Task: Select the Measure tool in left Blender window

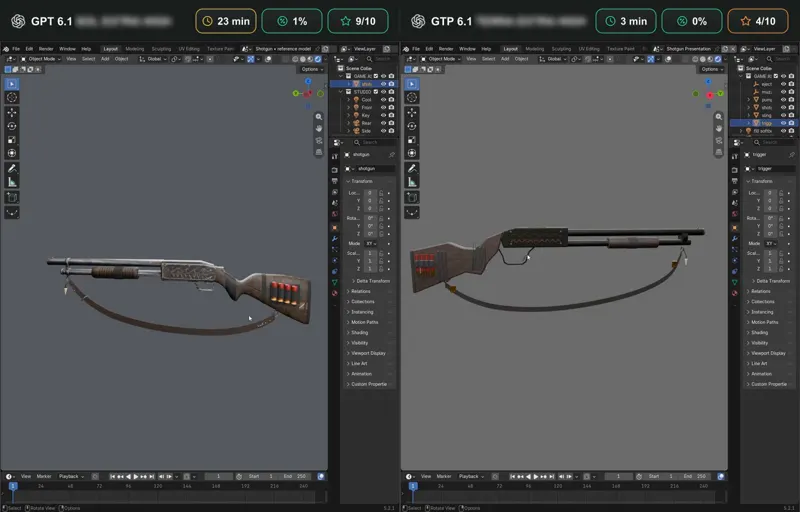Action: 12,182
